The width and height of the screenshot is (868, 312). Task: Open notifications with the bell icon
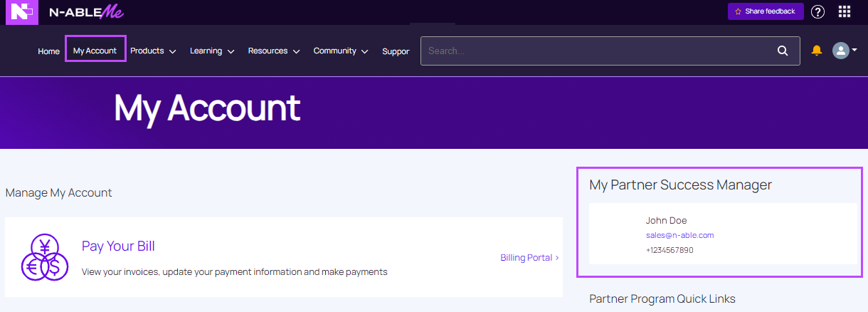(x=817, y=51)
